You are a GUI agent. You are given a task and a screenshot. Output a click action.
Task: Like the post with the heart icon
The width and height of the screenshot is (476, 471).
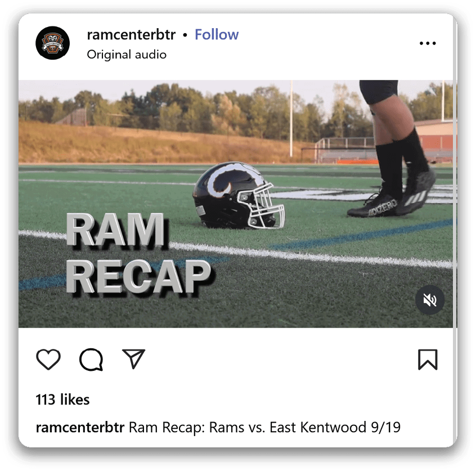(48, 359)
